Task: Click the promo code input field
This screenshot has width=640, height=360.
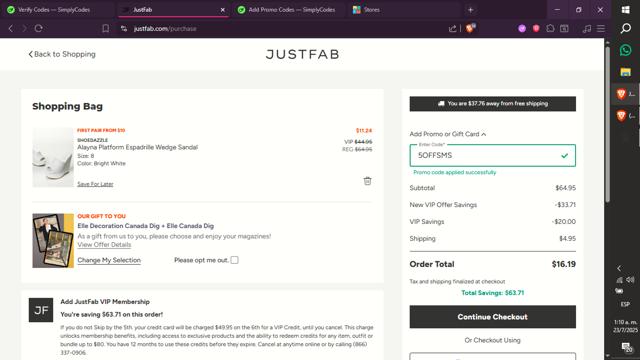Action: (493, 155)
